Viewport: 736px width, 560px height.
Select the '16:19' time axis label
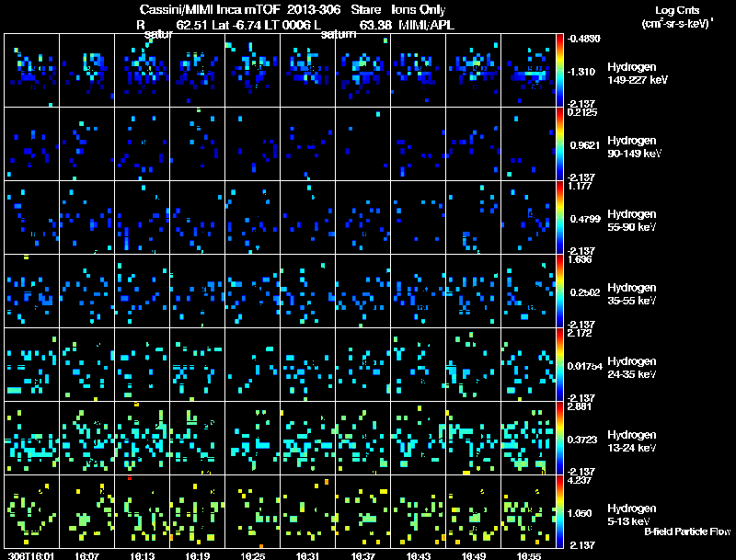coord(198,556)
